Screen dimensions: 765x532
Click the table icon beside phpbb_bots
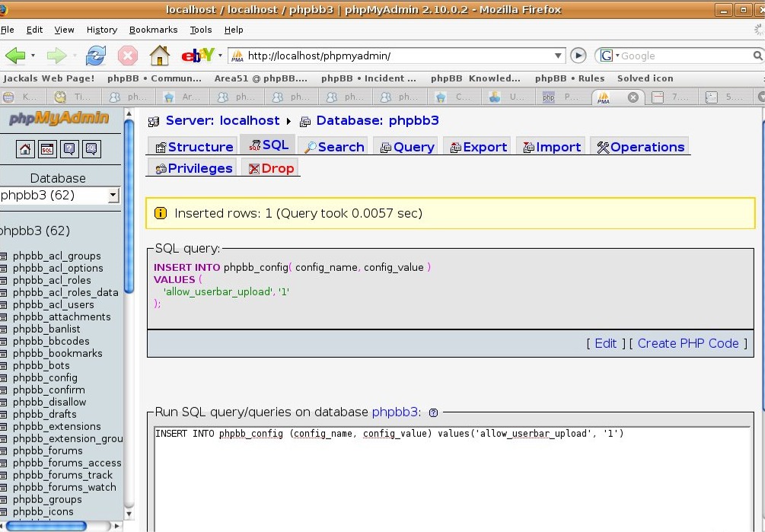point(3,366)
